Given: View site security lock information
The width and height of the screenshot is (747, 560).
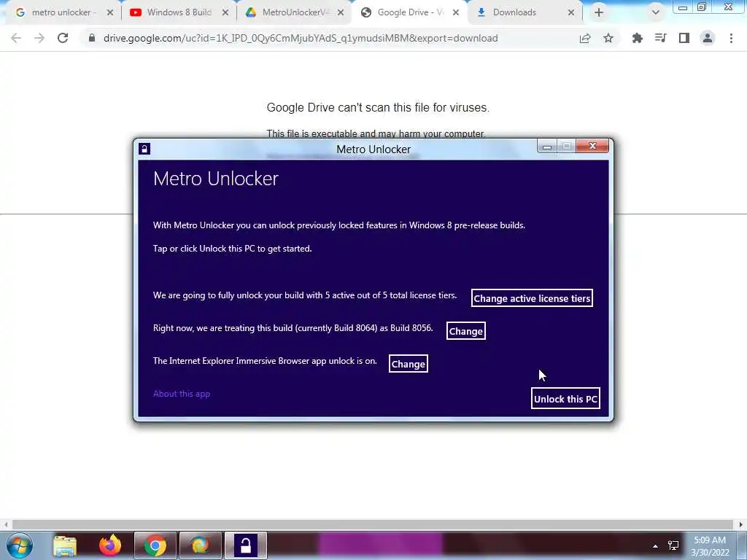Looking at the screenshot, I should coord(91,38).
